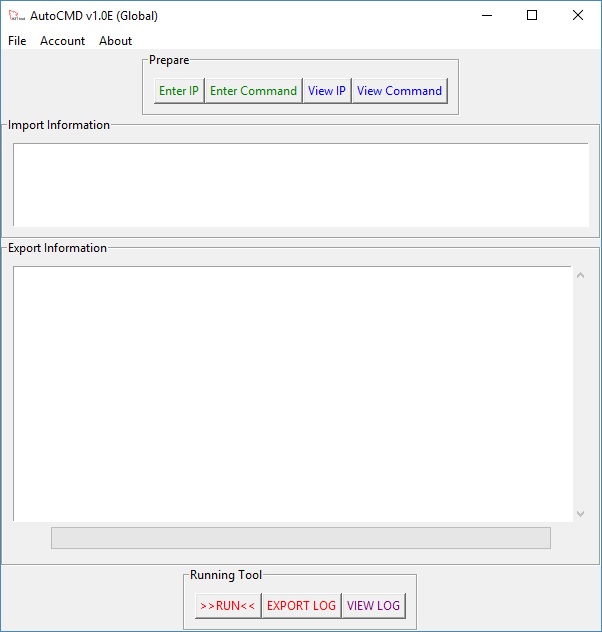The height and width of the screenshot is (632, 602).
Task: Focus the Export Information text area
Action: (293, 394)
